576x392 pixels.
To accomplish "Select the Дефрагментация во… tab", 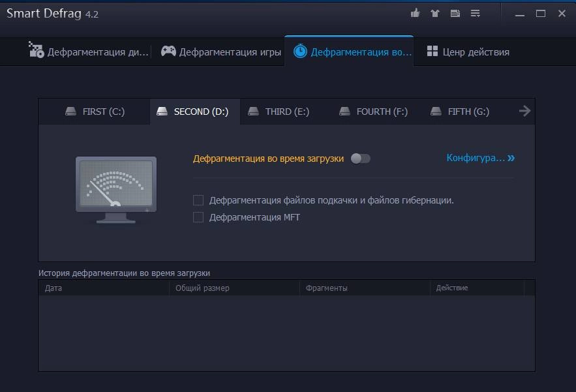I will coord(349,52).
